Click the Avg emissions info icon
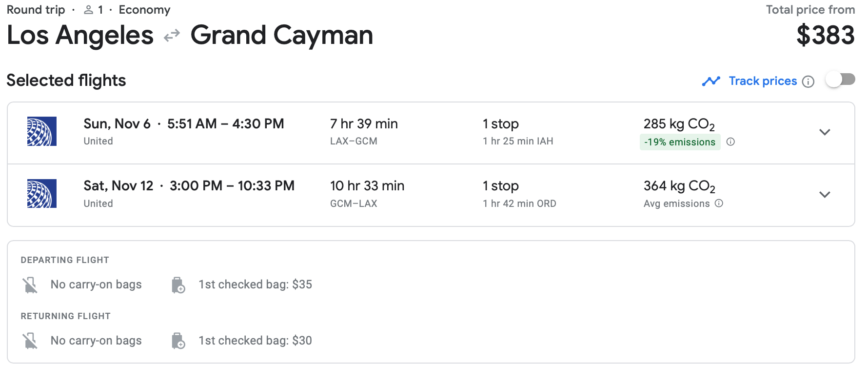 719,203
